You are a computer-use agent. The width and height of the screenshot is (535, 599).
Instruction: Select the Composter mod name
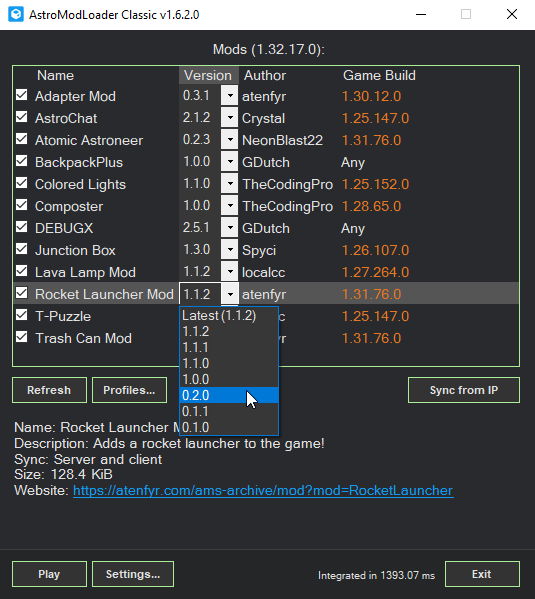(69, 206)
